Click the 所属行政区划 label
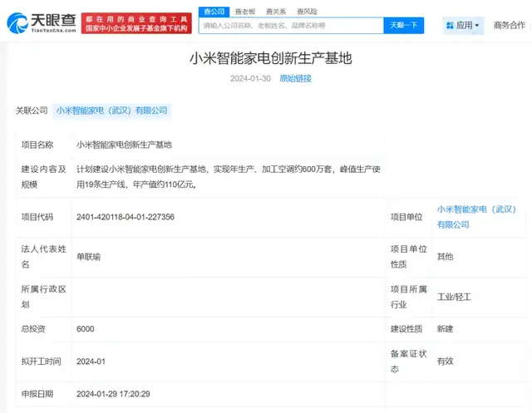Viewport: 532px width, 413px height. pyautogui.click(x=43, y=297)
